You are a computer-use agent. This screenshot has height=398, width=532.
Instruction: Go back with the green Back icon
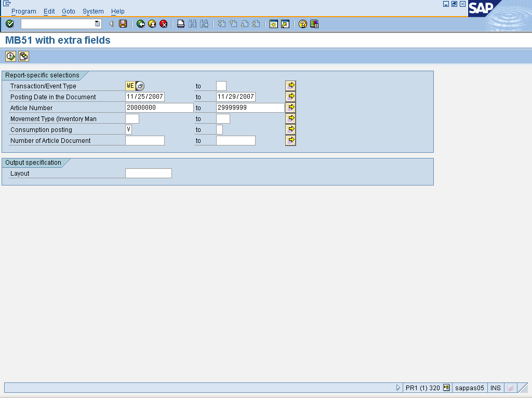140,24
